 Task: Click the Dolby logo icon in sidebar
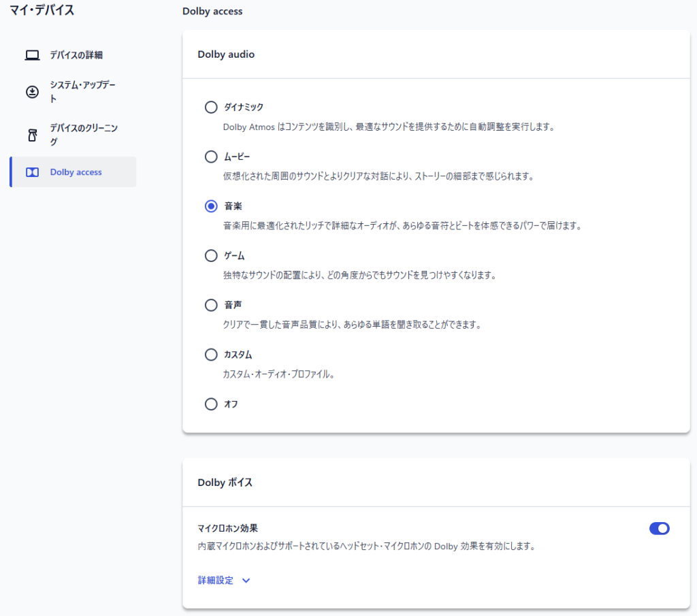(x=32, y=173)
